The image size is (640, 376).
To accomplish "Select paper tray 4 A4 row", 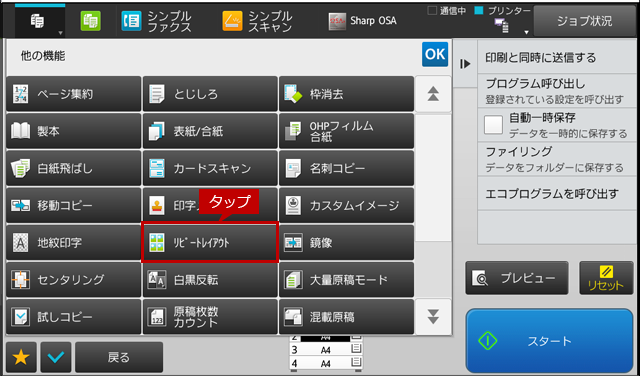I will tap(326, 363).
